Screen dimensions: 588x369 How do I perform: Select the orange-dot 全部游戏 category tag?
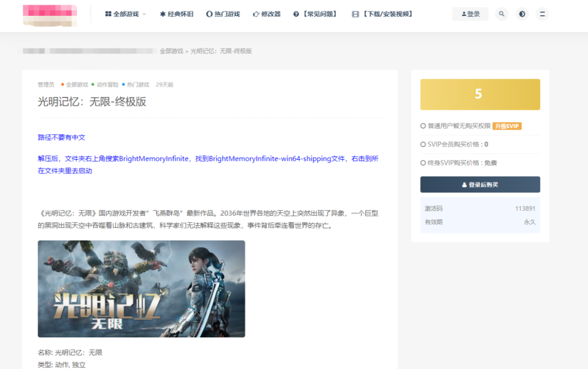click(x=75, y=85)
